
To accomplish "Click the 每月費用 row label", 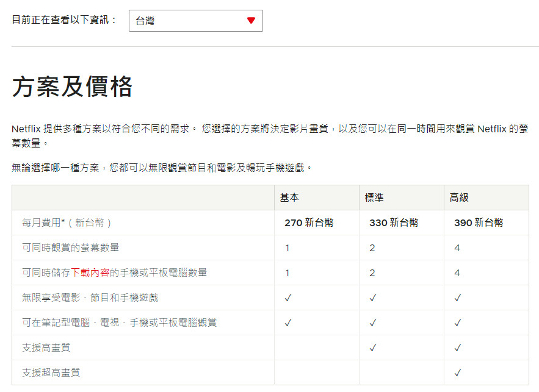I will point(67,223).
